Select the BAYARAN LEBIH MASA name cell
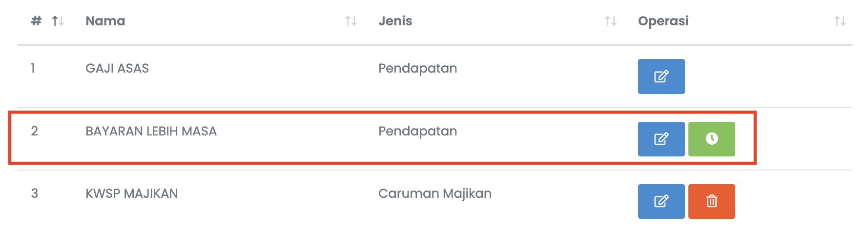 point(151,131)
